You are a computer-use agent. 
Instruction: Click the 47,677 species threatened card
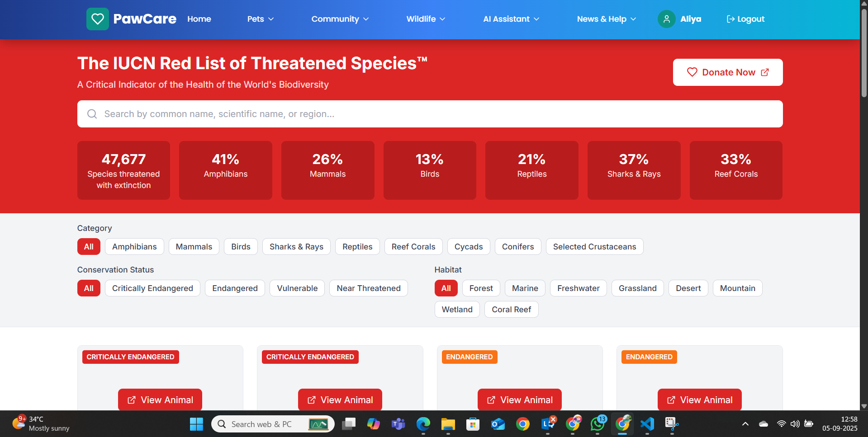(x=123, y=170)
